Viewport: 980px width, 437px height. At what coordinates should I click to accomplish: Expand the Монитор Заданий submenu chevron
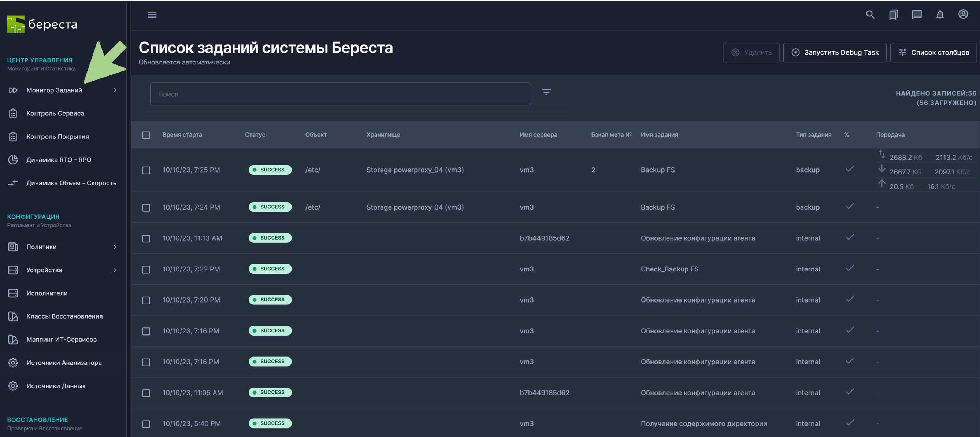tap(115, 90)
